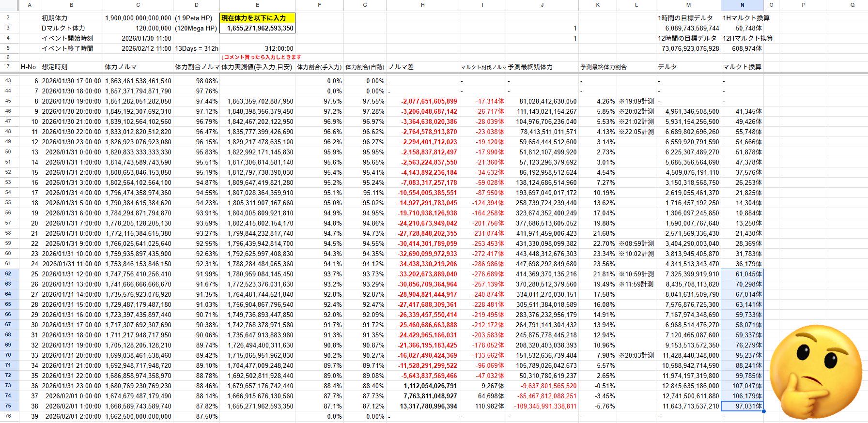868x423 pixels.
Task: Click the yellow 現在体力を以下に入力 cell
Action: pyautogui.click(x=257, y=18)
